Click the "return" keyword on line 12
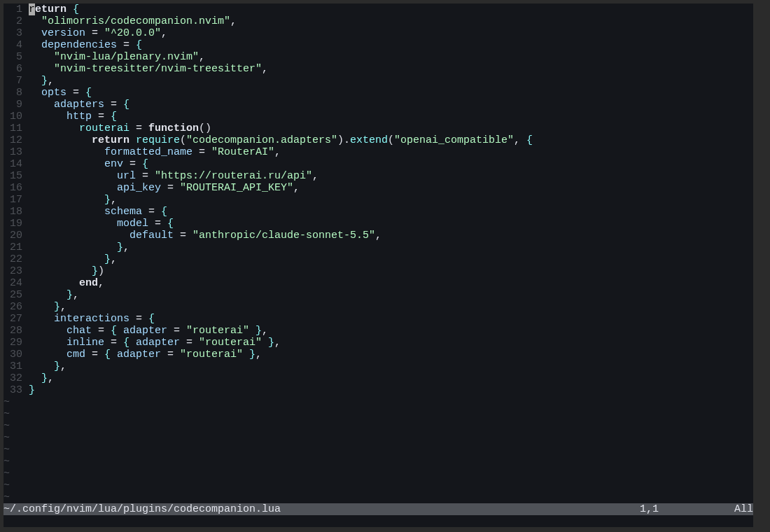The image size is (770, 532). click(x=111, y=139)
